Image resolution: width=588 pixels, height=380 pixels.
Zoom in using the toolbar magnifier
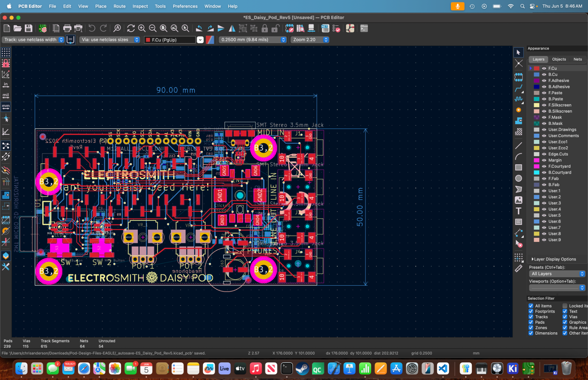tap(142, 28)
